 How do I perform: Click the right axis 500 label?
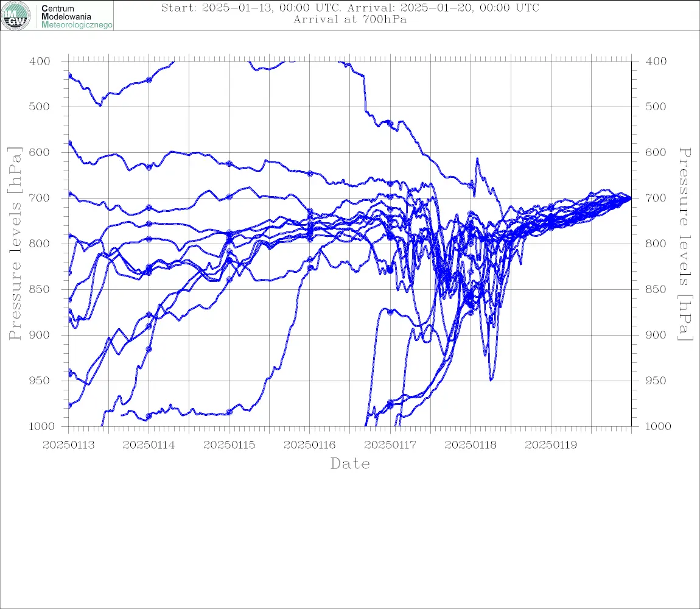656,107
